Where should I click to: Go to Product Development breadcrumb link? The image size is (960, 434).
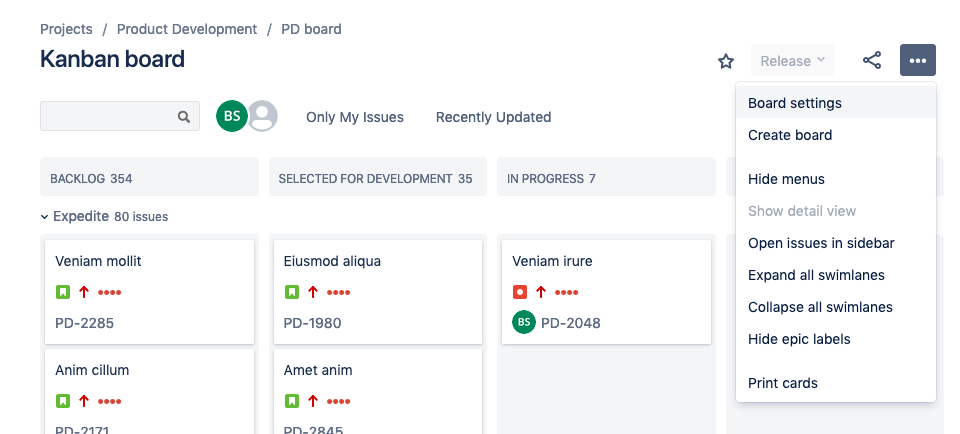187,29
